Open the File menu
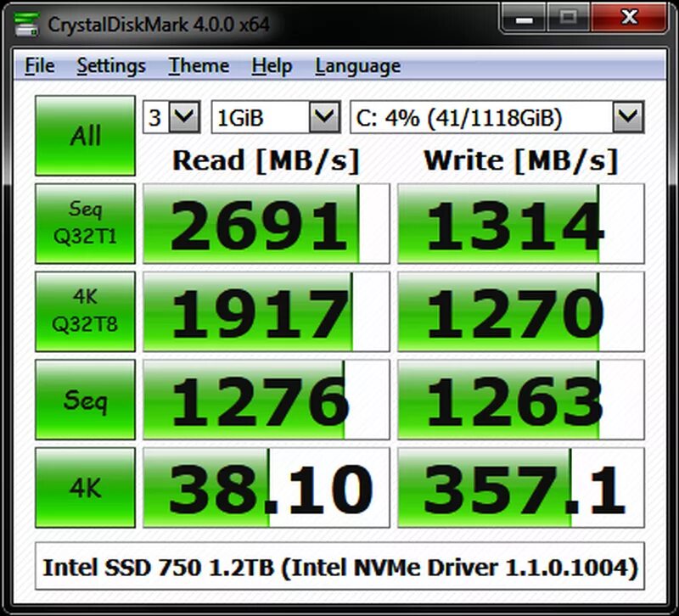The width and height of the screenshot is (679, 616). pyautogui.click(x=39, y=66)
